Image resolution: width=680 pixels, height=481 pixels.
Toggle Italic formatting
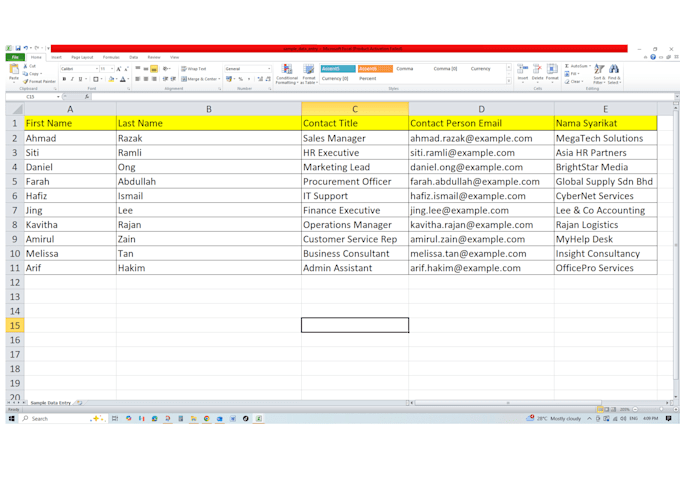coord(72,79)
